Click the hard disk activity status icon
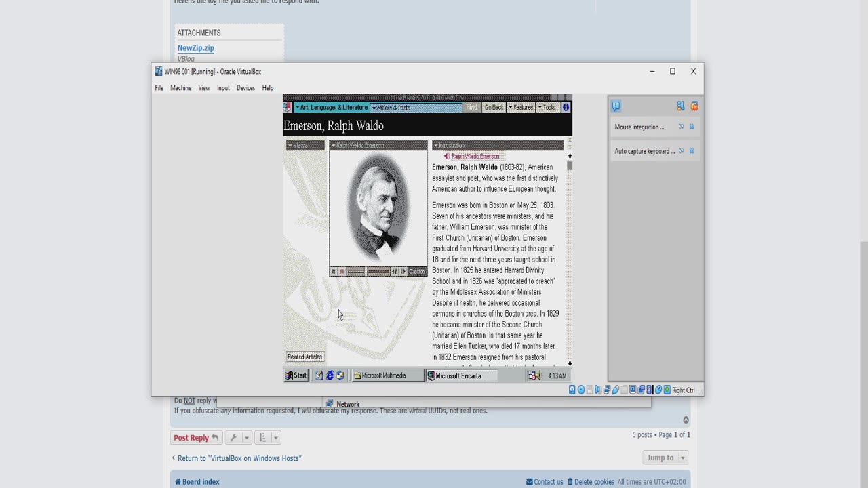 point(572,390)
